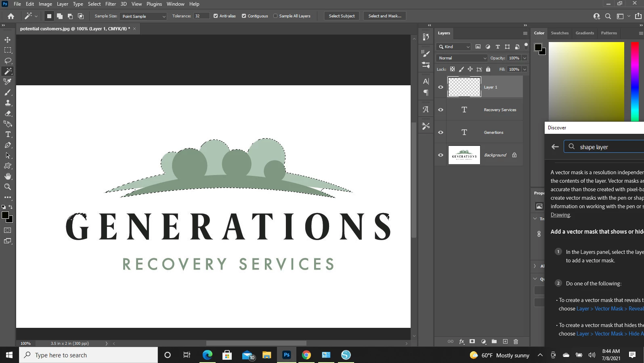Select the Eyedropper tool

[8, 82]
